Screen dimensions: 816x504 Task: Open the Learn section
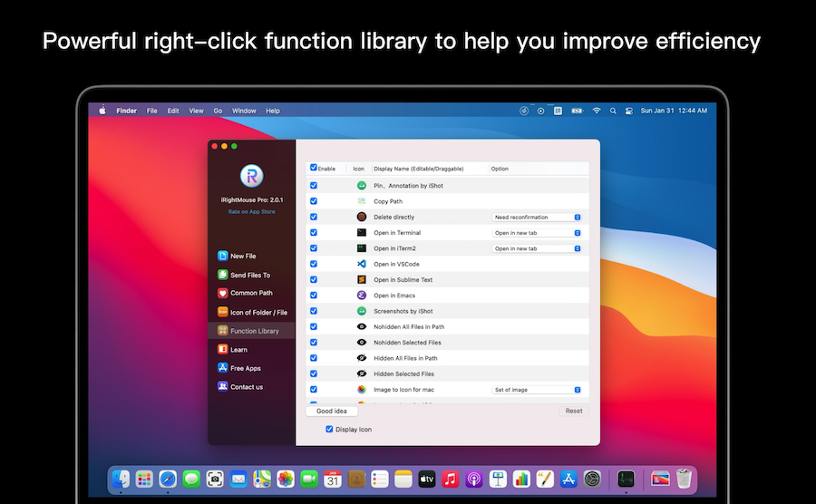[233, 350]
